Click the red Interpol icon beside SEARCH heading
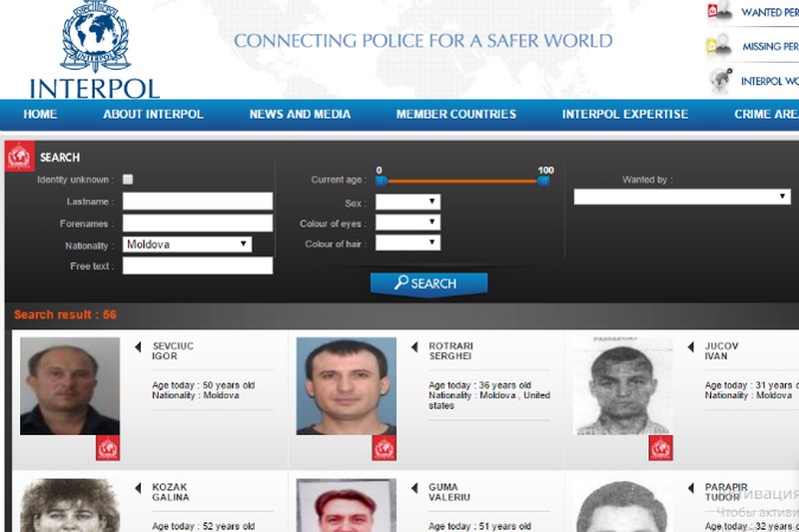 (x=20, y=157)
